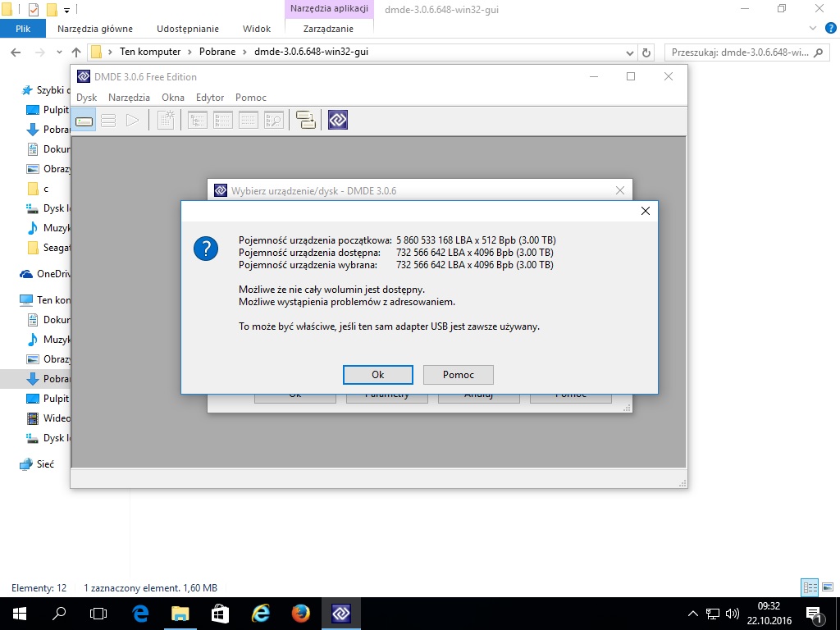
Task: Switch to Udostępnianie ribbon tab
Action: tap(188, 29)
